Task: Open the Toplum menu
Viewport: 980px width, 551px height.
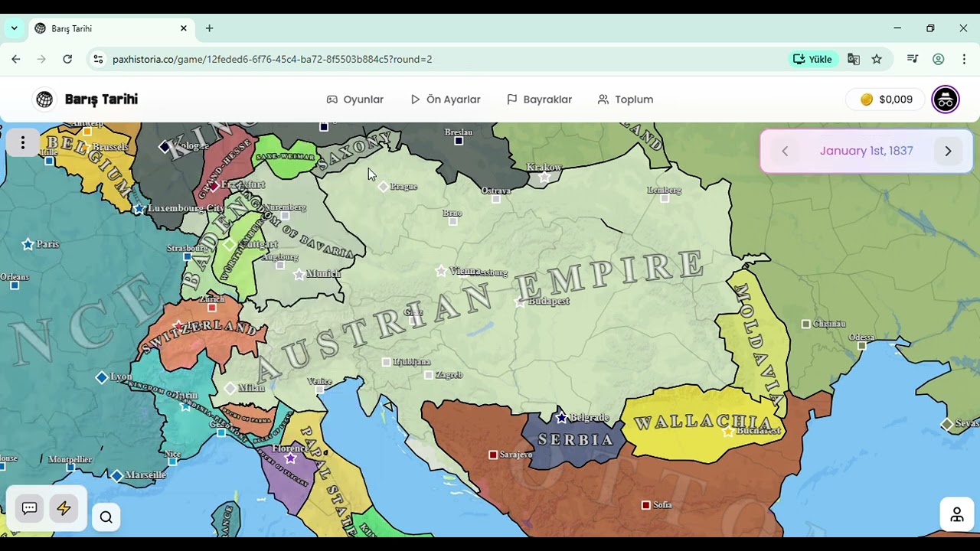Action: (626, 99)
